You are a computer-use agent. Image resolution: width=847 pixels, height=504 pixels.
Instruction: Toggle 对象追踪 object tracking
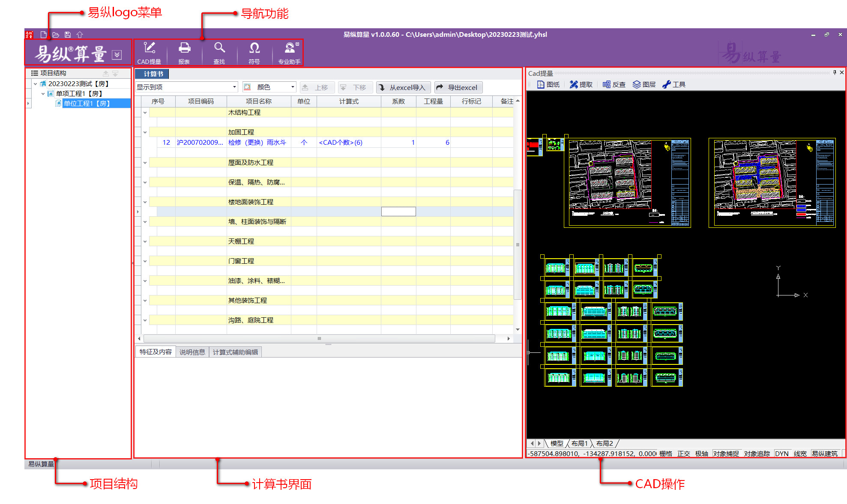(x=757, y=453)
